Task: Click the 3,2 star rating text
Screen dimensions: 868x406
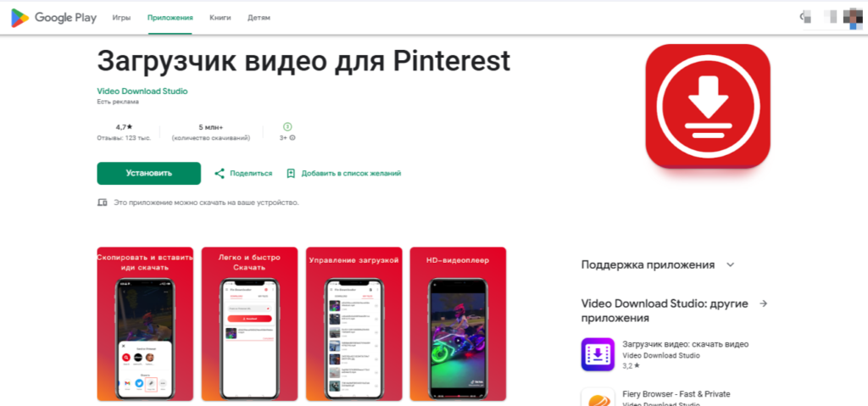Action: tap(631, 366)
